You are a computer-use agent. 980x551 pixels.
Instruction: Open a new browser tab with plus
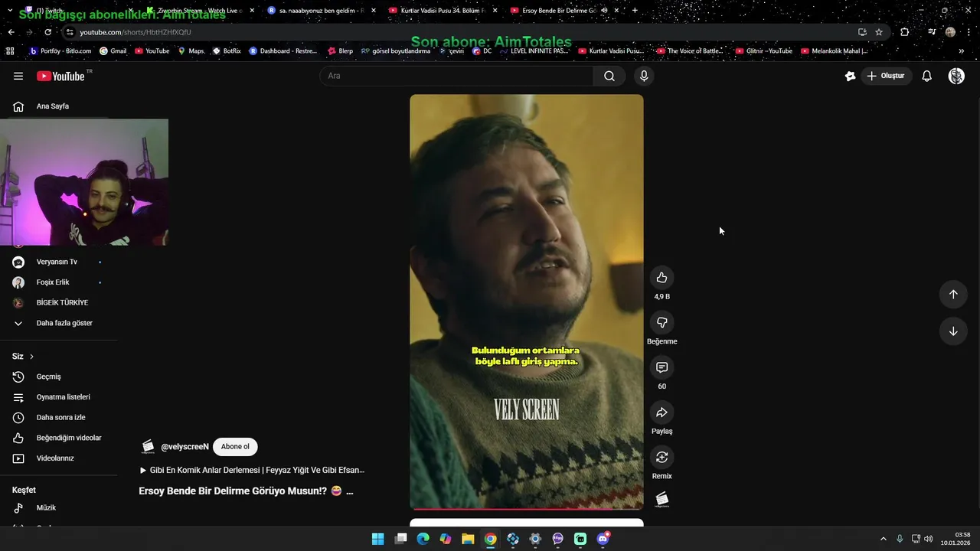tap(635, 11)
